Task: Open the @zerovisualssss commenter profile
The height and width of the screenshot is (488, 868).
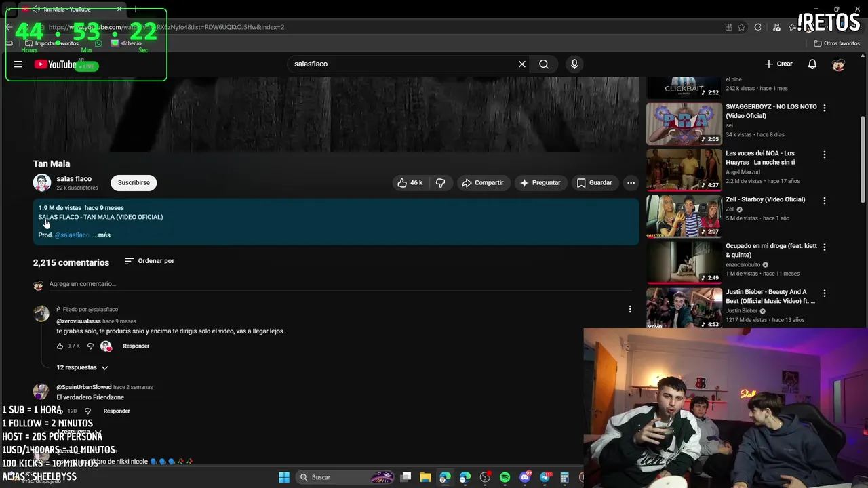Action: click(x=79, y=321)
